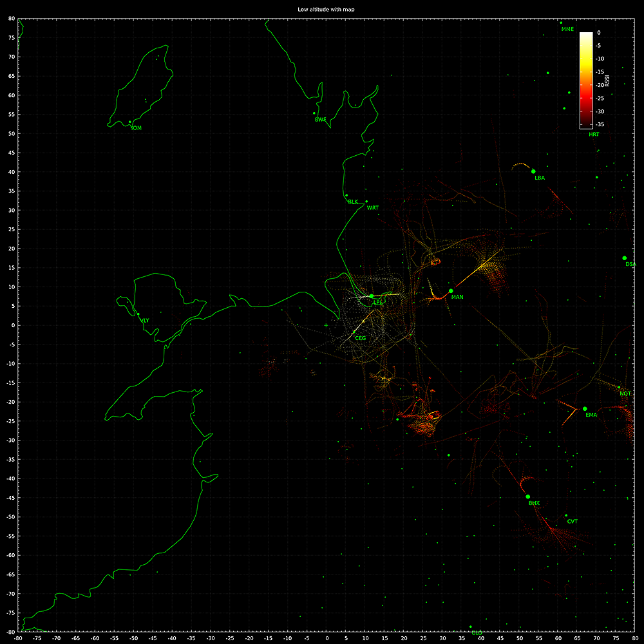Select the LBA airport marker dot
Viewport: 644px width, 644px height.
[533, 171]
